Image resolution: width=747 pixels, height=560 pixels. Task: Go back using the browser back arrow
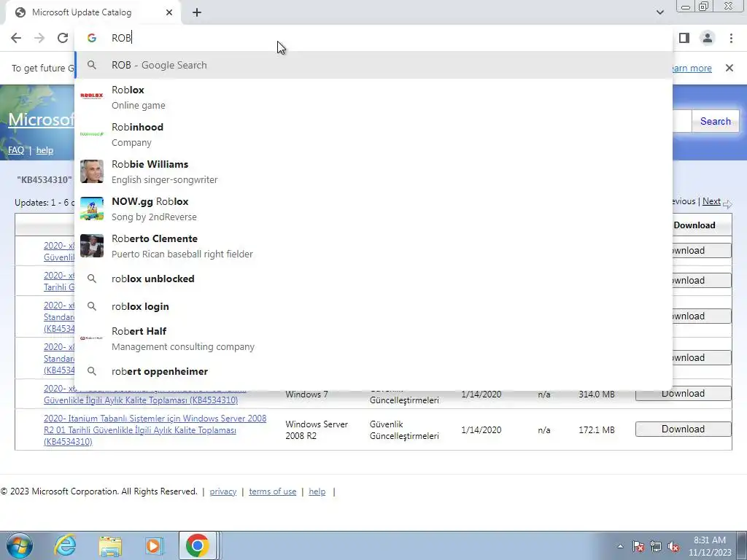tap(16, 38)
